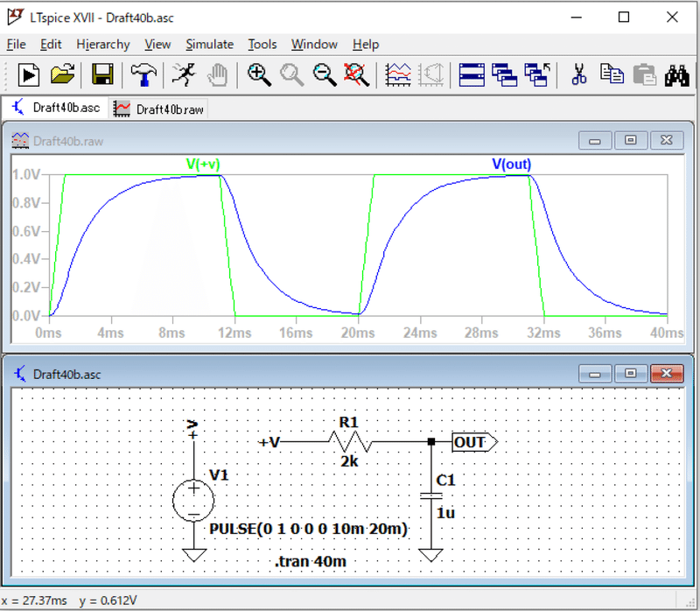Image resolution: width=700 pixels, height=611 pixels.
Task: Click the ground symbol under V1
Action: pos(194,555)
